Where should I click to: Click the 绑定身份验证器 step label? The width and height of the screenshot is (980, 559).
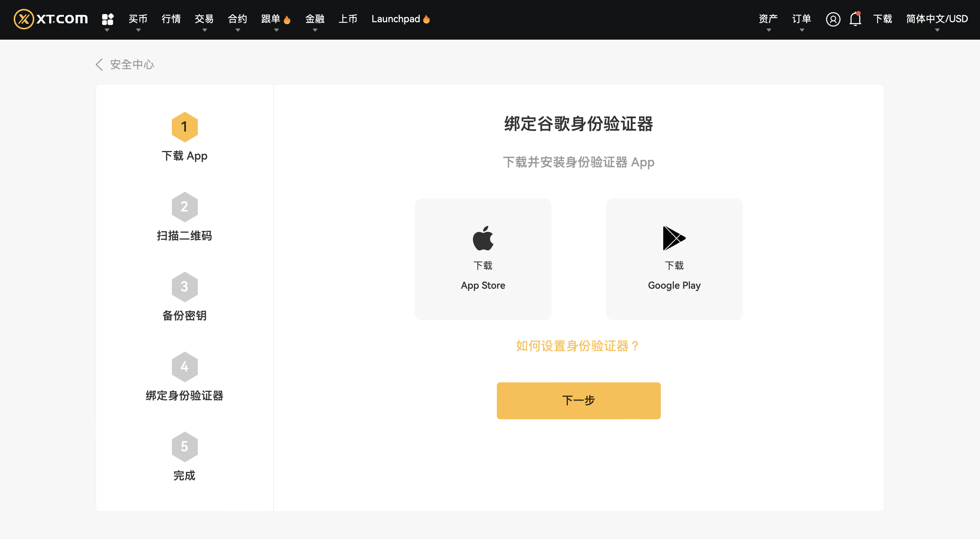pyautogui.click(x=185, y=395)
